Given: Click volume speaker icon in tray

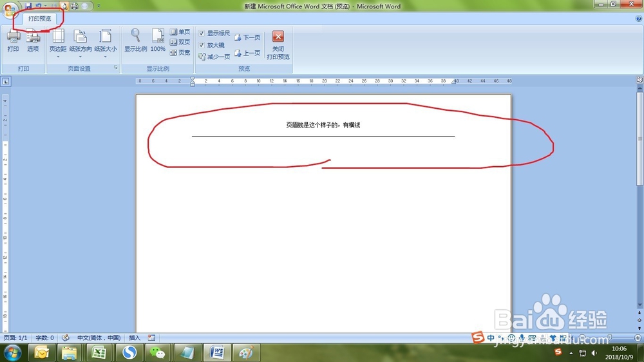Looking at the screenshot, I should [x=594, y=353].
